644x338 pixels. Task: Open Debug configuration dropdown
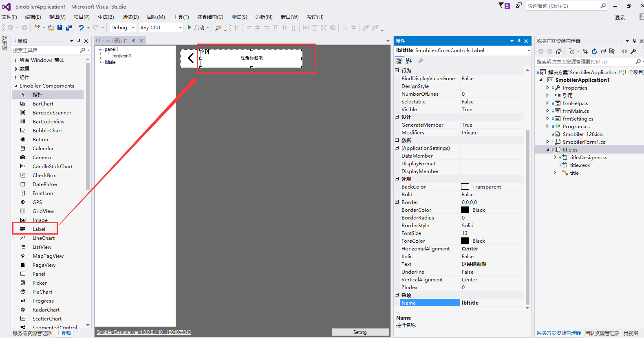[133, 28]
